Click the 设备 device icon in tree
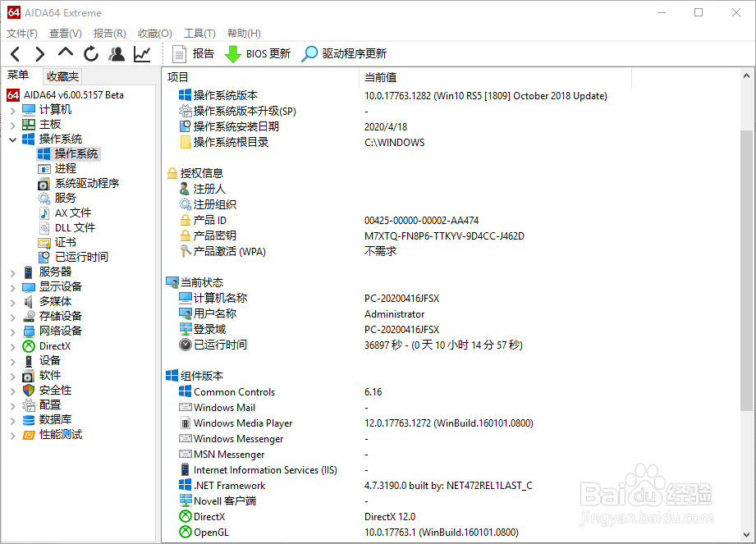Screen dimensions: 756x544 [29, 361]
